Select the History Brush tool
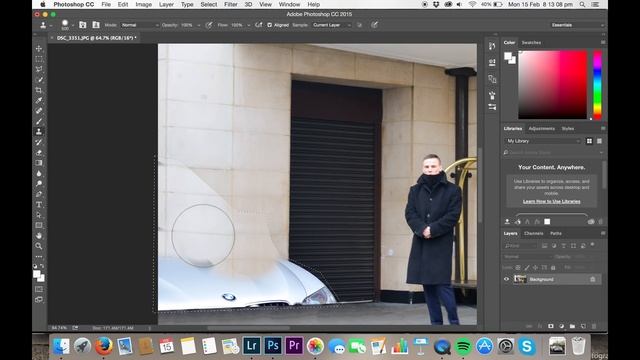The width and height of the screenshot is (640, 360). coord(39,142)
